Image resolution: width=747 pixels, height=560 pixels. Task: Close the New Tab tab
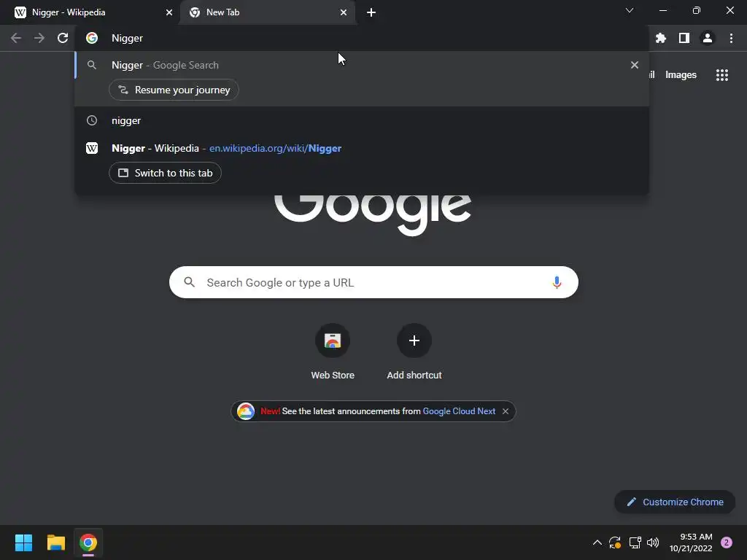344,12
